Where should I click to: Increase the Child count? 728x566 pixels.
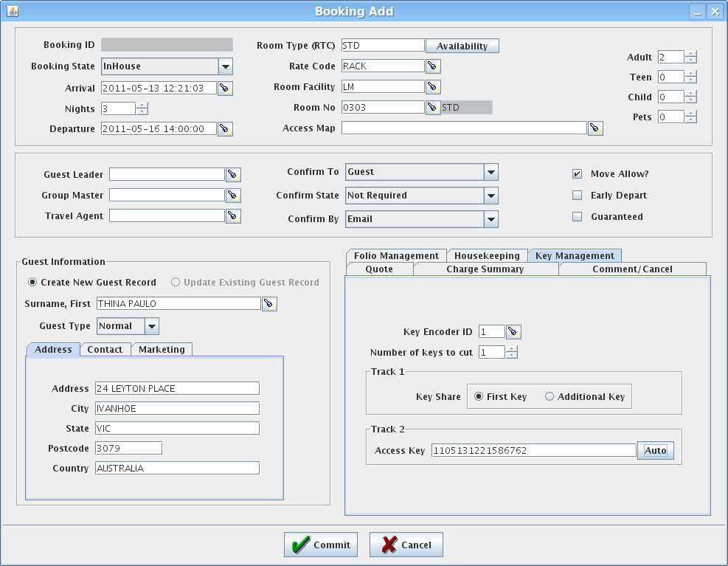pyautogui.click(x=691, y=94)
